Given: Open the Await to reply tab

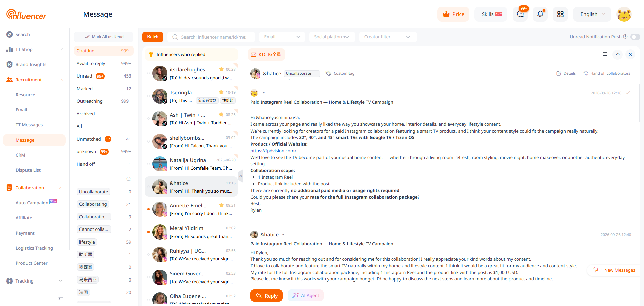Looking at the screenshot, I should (104, 63).
